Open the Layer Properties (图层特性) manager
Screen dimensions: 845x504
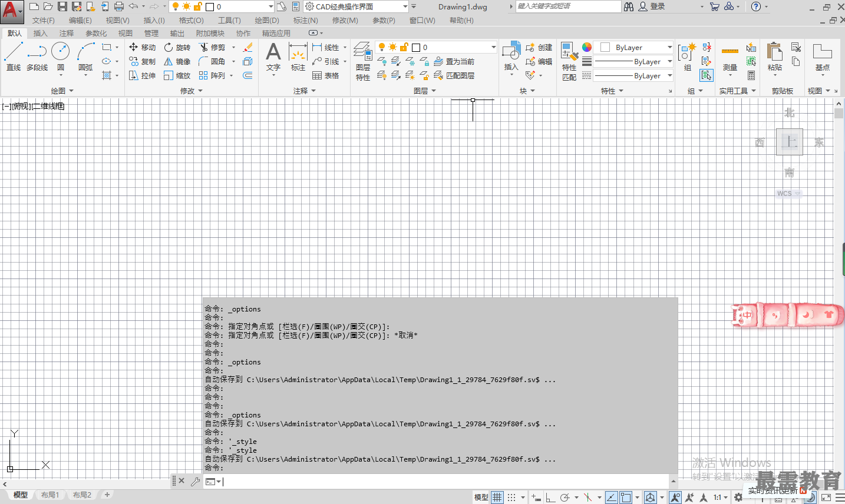coord(363,61)
